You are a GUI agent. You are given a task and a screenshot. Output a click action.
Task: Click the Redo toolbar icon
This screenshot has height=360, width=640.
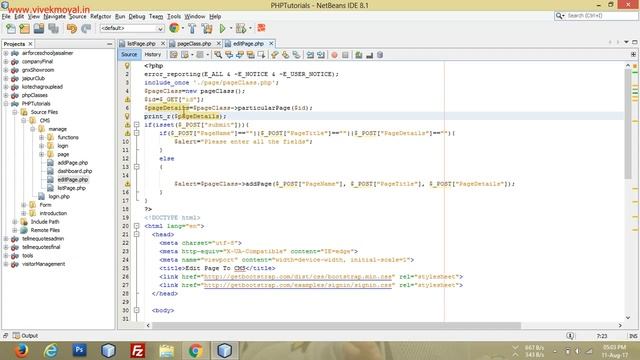point(86,28)
